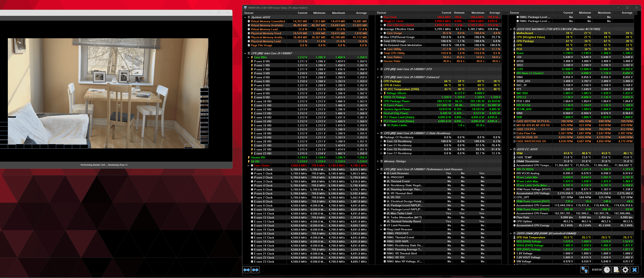644x278 pixels.
Task: Click the lightning icon beside Vcore
Action: pos(514,53)
